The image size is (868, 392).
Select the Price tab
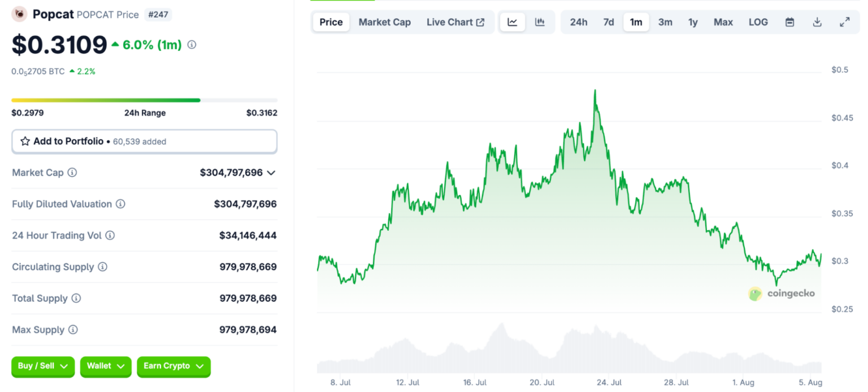coord(331,22)
